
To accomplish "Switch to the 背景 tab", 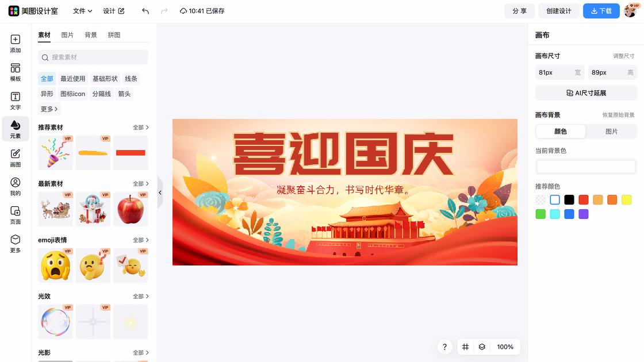I will coord(91,35).
